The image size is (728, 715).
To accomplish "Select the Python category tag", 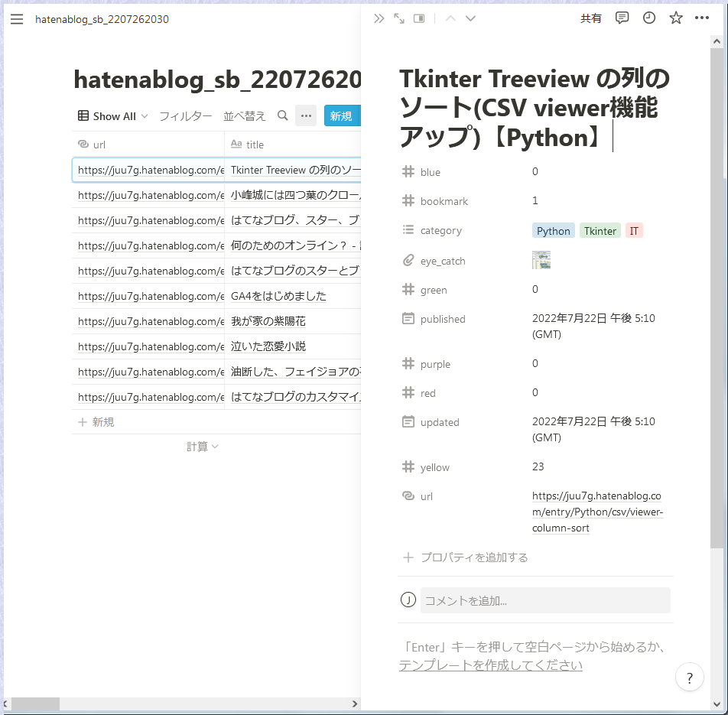I will (553, 230).
